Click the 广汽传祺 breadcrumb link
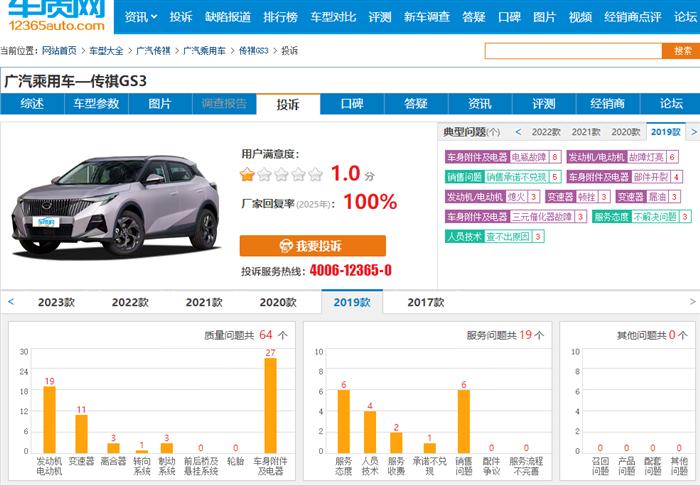Viewport: 700px width, 485px height. [x=153, y=50]
